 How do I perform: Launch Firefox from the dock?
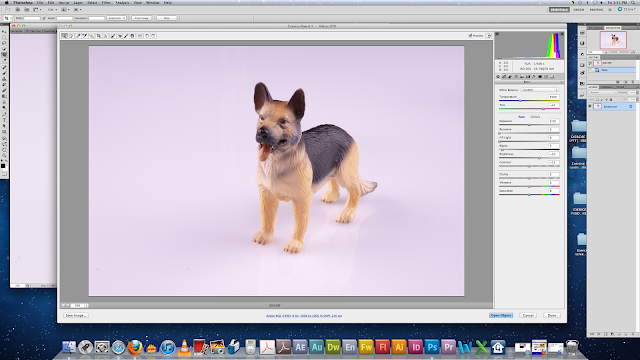click(x=135, y=347)
